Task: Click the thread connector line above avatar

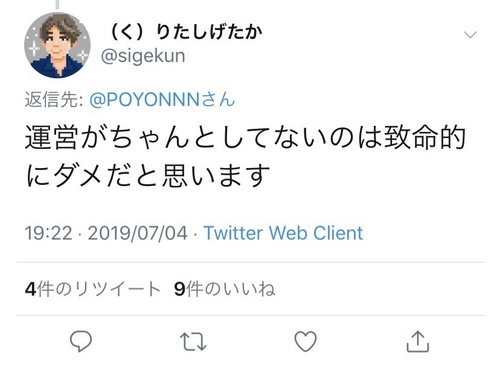Action: (x=57, y=4)
